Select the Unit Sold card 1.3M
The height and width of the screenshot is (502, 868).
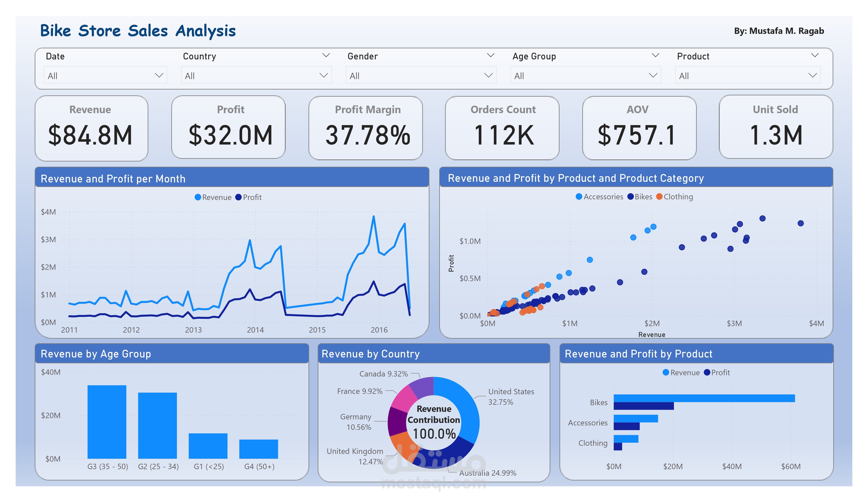[x=776, y=127]
